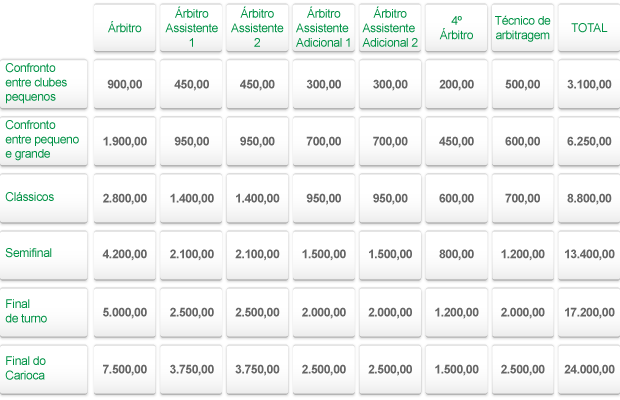
Task: Click the 7.500,00 Árbitro cell
Action: point(125,369)
